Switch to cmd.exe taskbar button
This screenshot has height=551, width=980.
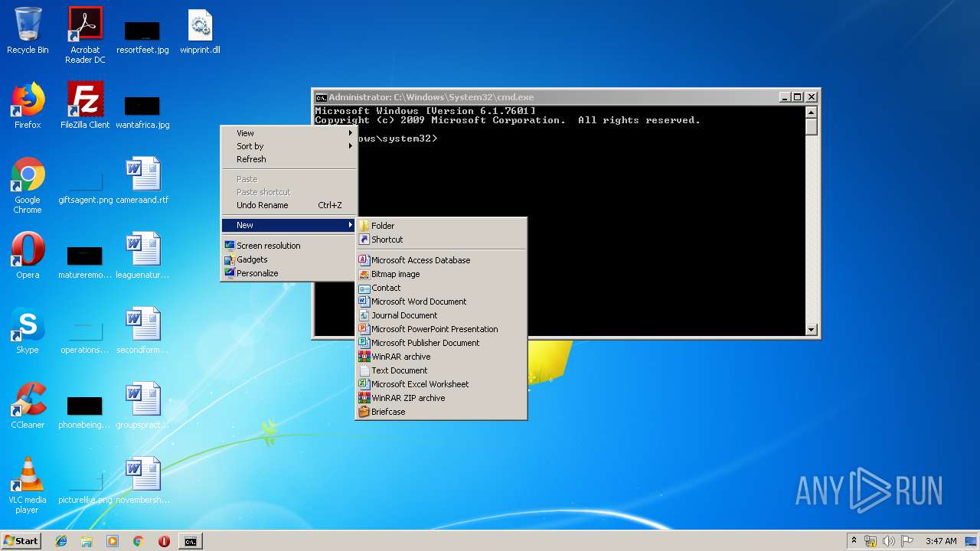(190, 541)
